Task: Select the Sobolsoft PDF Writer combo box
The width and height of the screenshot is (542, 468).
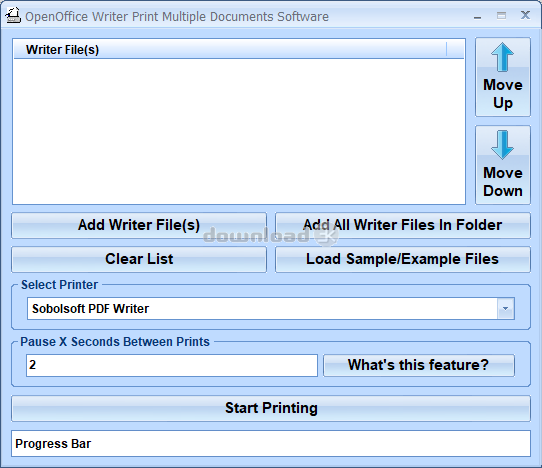Action: tap(271, 308)
